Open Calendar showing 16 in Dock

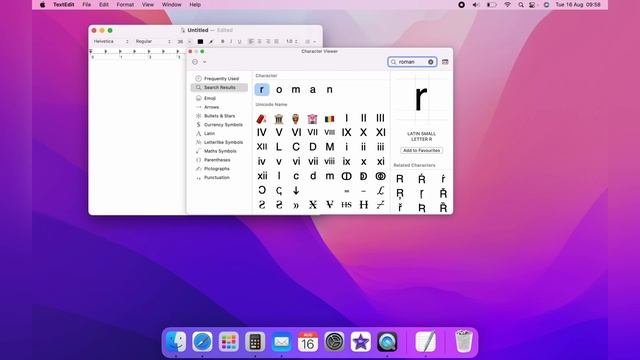point(308,342)
